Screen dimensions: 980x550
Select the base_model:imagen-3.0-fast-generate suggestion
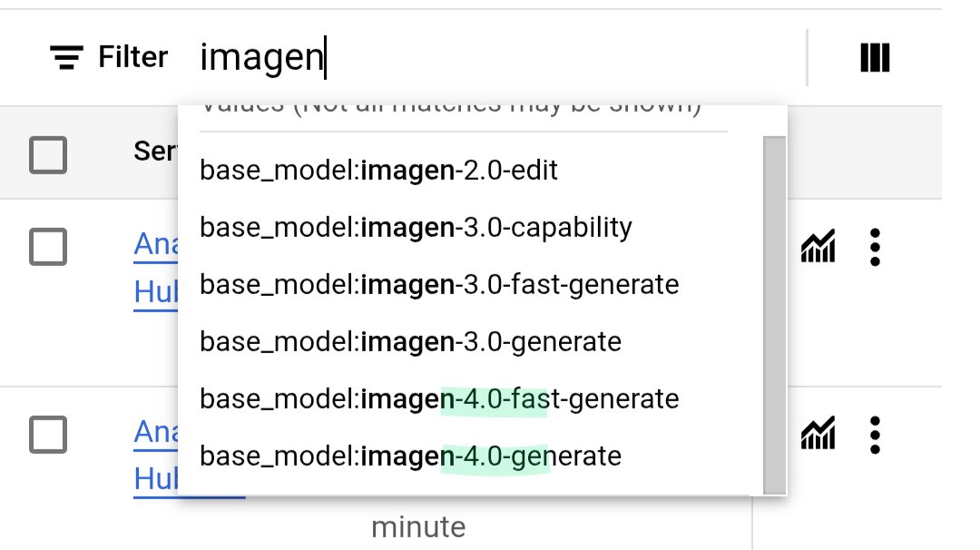coord(438,284)
